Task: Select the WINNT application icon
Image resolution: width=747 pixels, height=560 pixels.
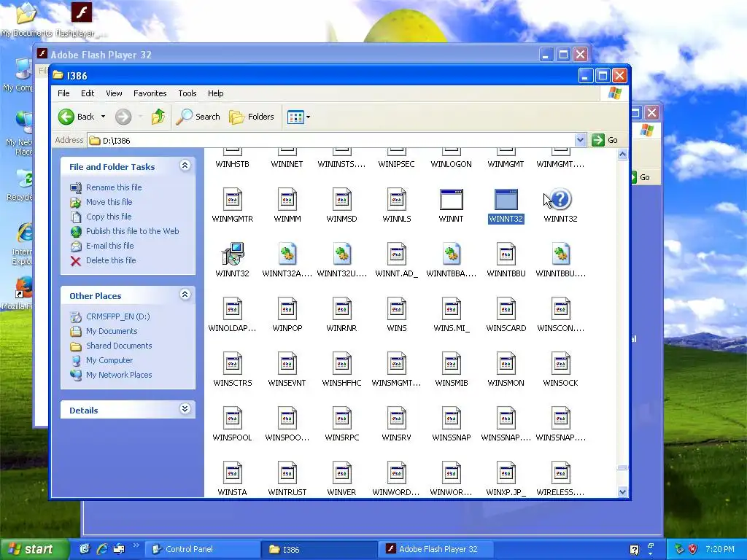Action: pos(451,199)
